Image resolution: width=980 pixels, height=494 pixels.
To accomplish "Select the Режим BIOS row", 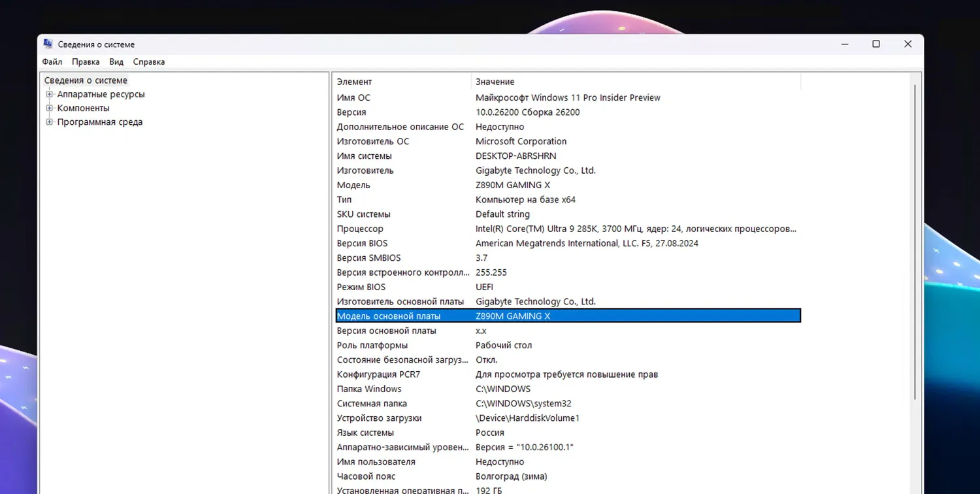I will [568, 287].
